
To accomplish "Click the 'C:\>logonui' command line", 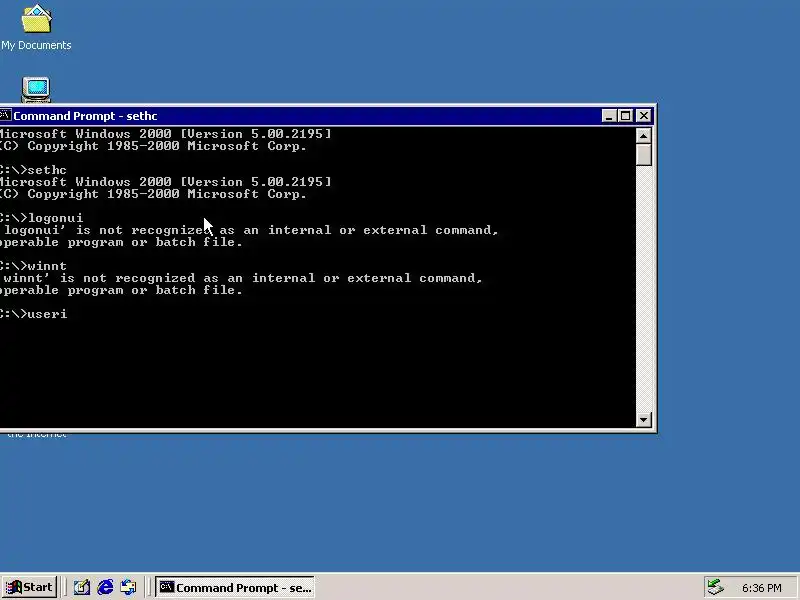I will click(41, 218).
